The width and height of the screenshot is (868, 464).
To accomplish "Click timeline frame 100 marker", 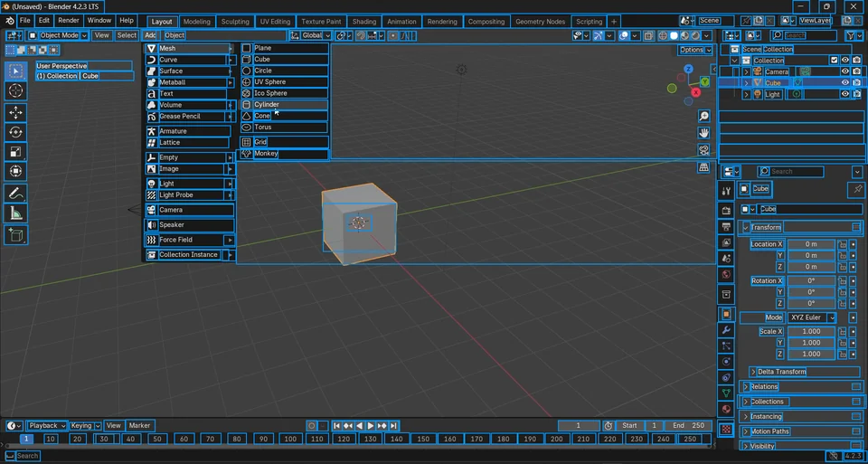I will click(x=290, y=439).
